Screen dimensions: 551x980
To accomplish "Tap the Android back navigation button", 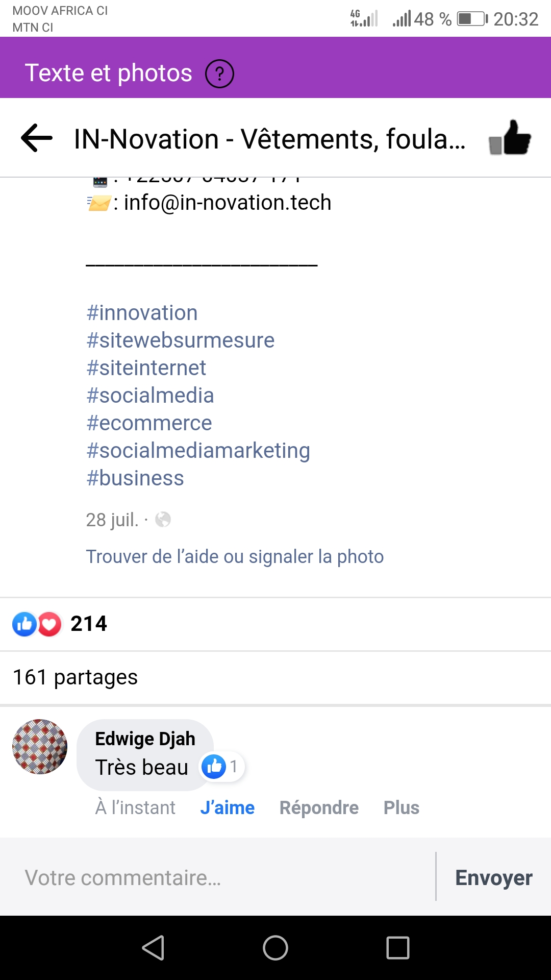I will tap(153, 948).
